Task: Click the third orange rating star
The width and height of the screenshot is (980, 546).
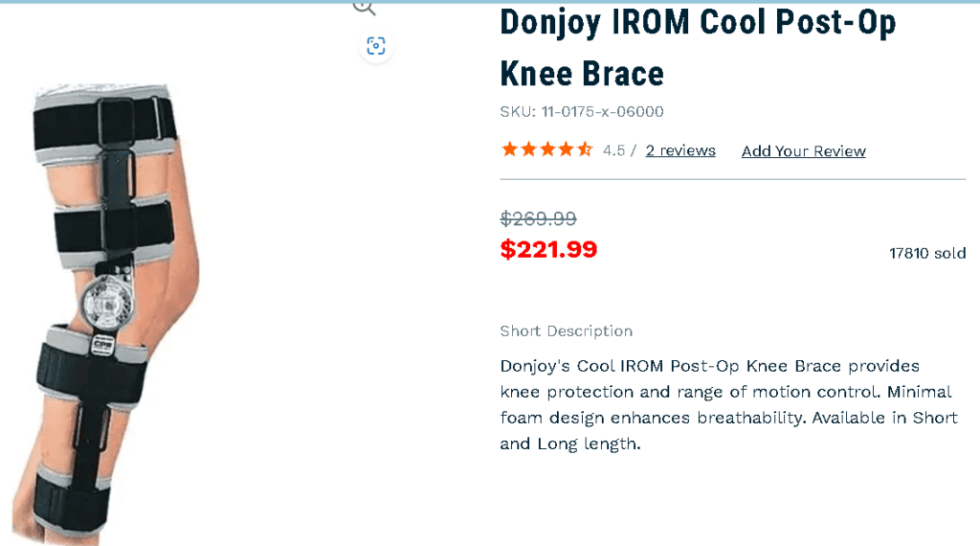Action: (547, 149)
